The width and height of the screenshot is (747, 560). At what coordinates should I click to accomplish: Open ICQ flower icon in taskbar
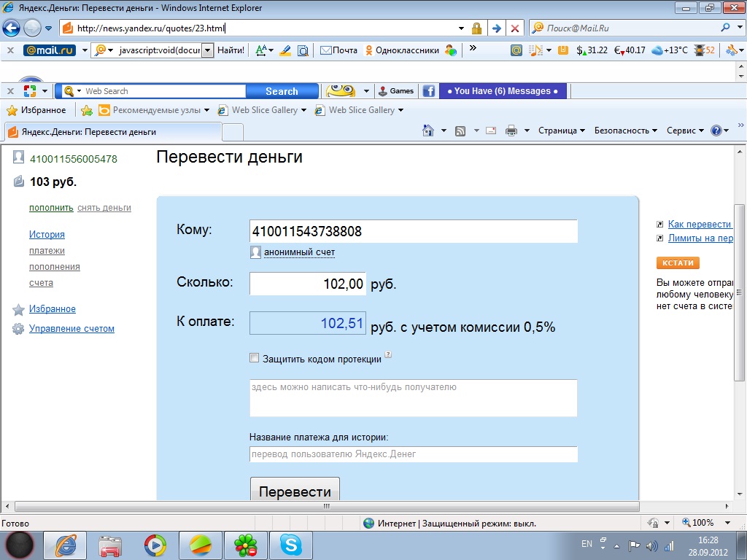pos(246,545)
